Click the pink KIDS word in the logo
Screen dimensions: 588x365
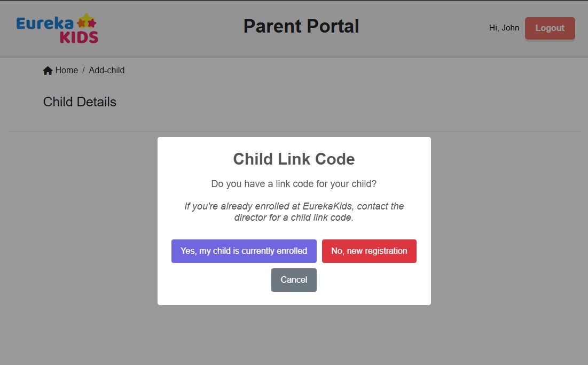pyautogui.click(x=79, y=37)
